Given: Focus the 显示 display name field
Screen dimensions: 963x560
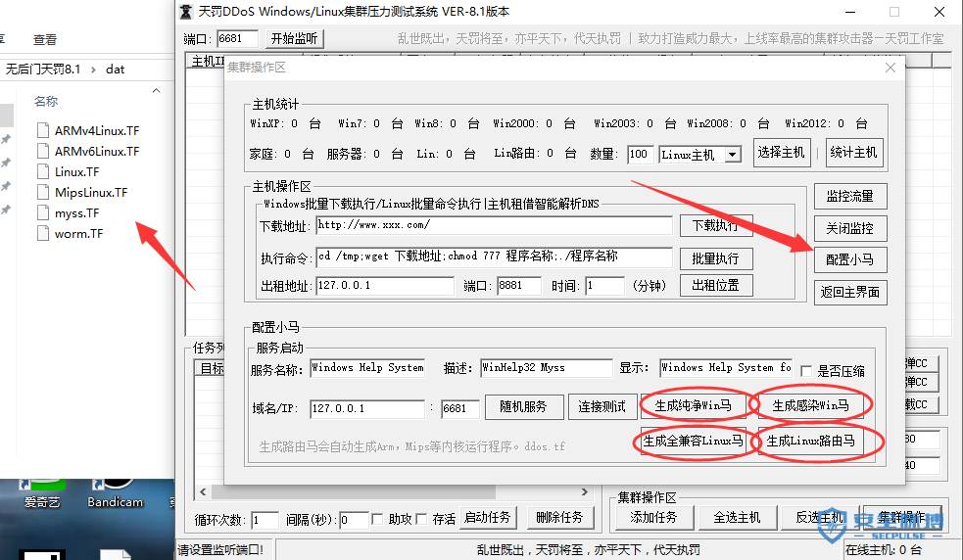Looking at the screenshot, I should click(726, 368).
